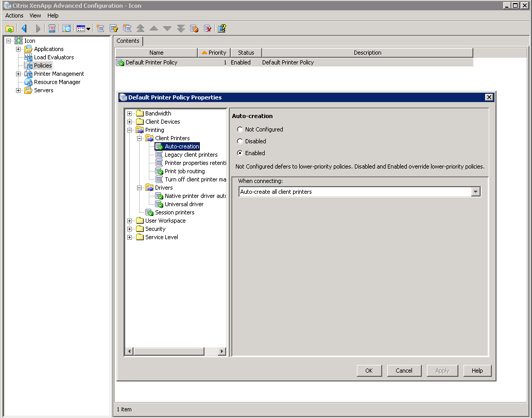532x418 pixels.
Task: Close the Default Printer Policy Properties dialog
Action: point(489,97)
